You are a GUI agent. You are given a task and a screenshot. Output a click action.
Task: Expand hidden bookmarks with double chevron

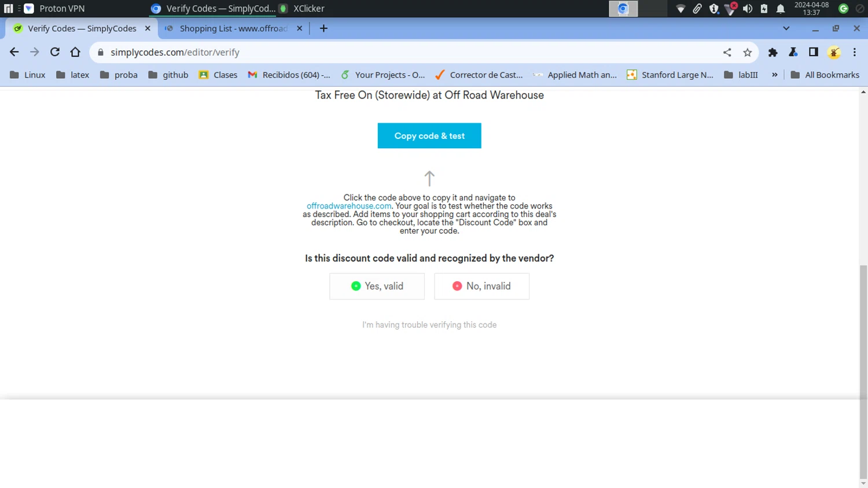(x=775, y=75)
